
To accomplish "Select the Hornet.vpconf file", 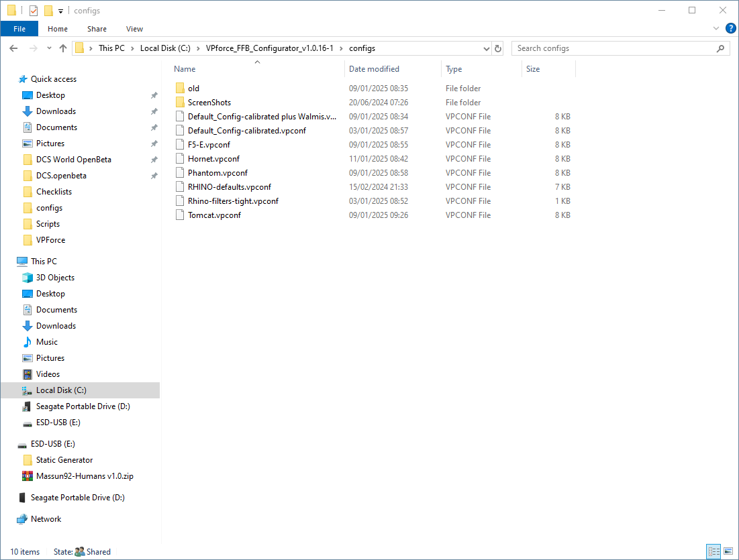I will (x=215, y=158).
